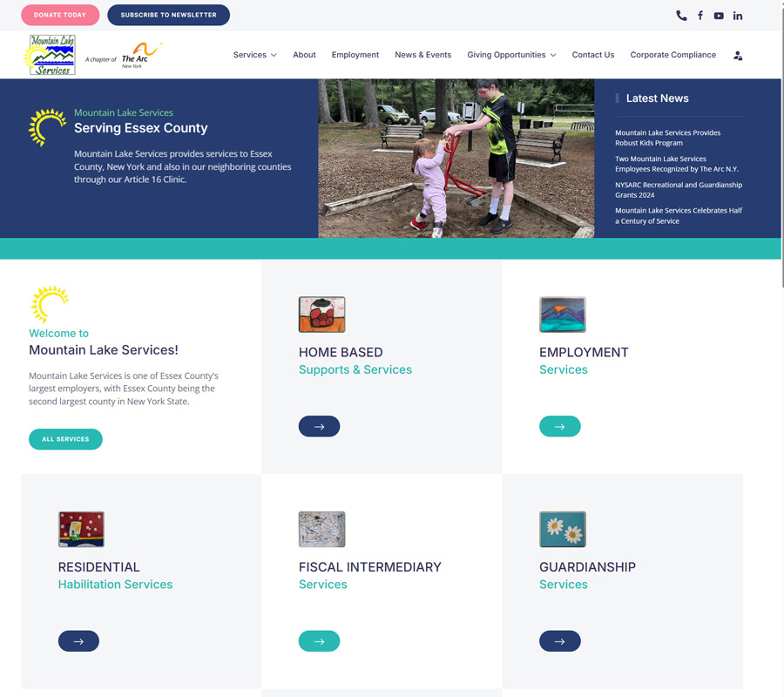The height and width of the screenshot is (697, 784).
Task: Click GUARDIANSHIP Services heading
Action: click(x=587, y=576)
